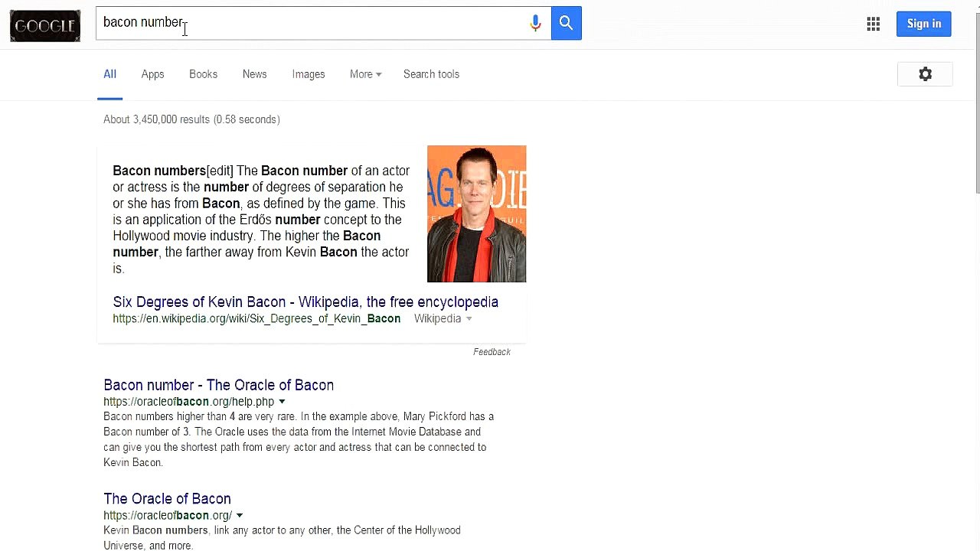This screenshot has height=551, width=980.
Task: Click the Sign in button
Action: point(924,24)
